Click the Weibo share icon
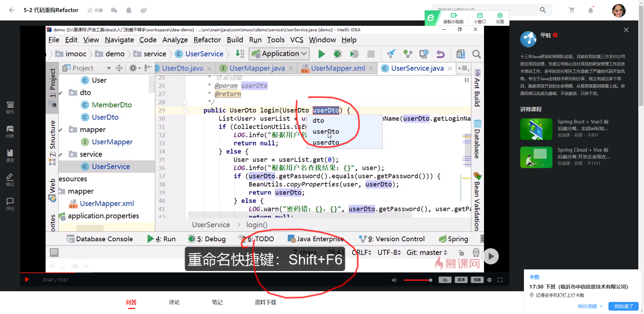The width and height of the screenshot is (644, 314). (x=144, y=10)
